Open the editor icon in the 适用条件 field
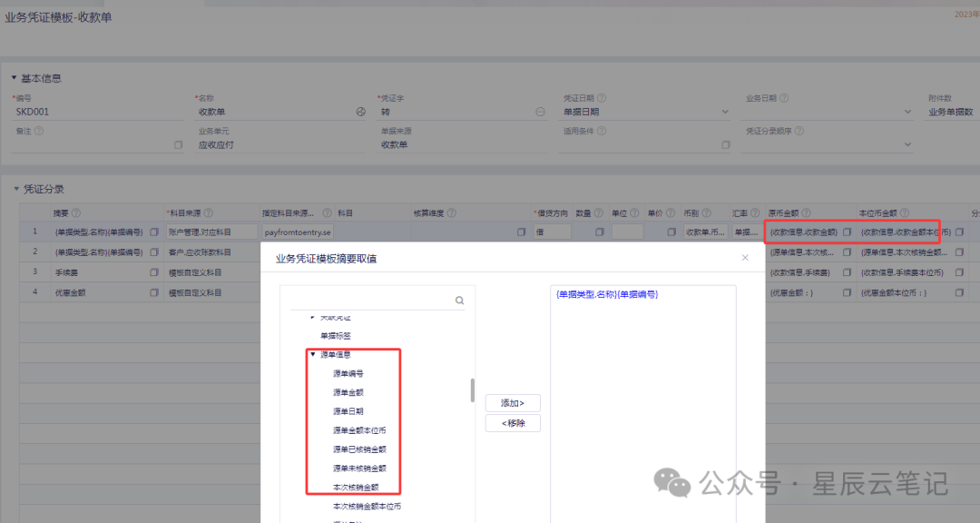Viewport: 980px width, 523px height. pos(726,144)
